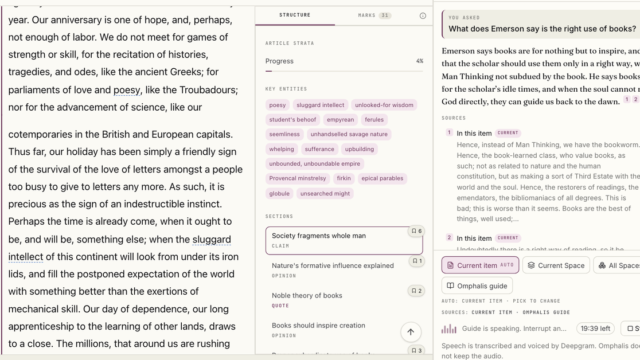
Task: Choose 'Current item' auto scope
Action: [480, 265]
